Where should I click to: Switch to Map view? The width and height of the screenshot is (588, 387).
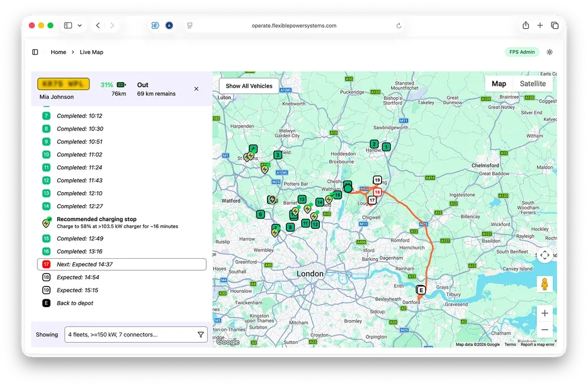pyautogui.click(x=499, y=84)
